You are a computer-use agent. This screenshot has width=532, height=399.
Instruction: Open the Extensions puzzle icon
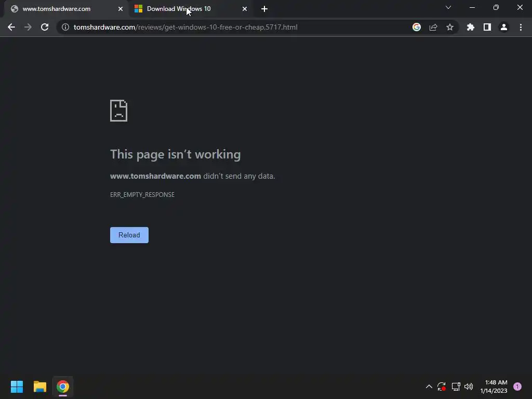pyautogui.click(x=471, y=27)
